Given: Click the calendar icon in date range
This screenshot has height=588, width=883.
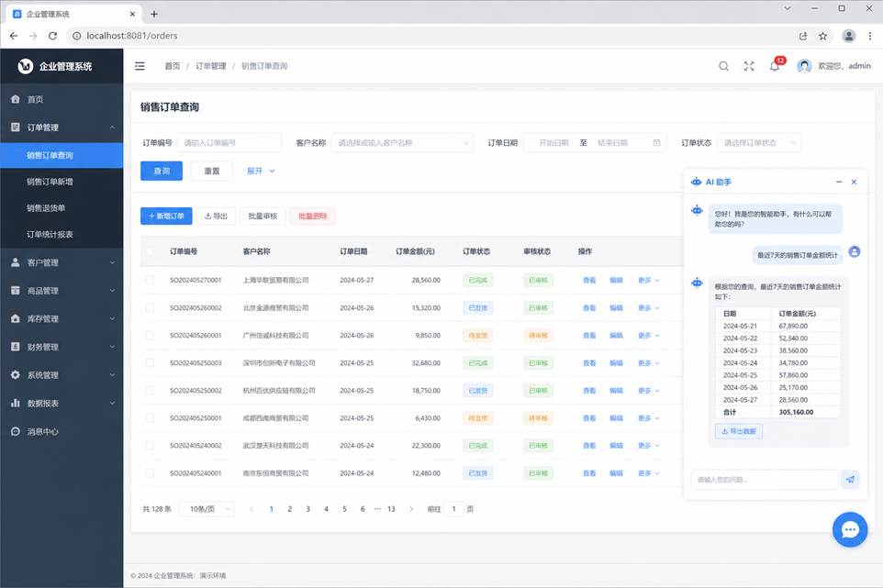Looking at the screenshot, I should click(656, 142).
